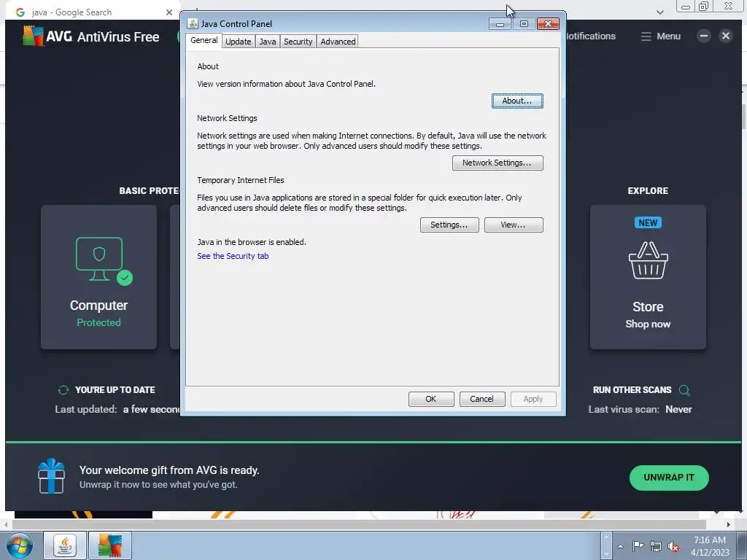Open the Security tab
The image size is (747, 560).
click(x=298, y=42)
